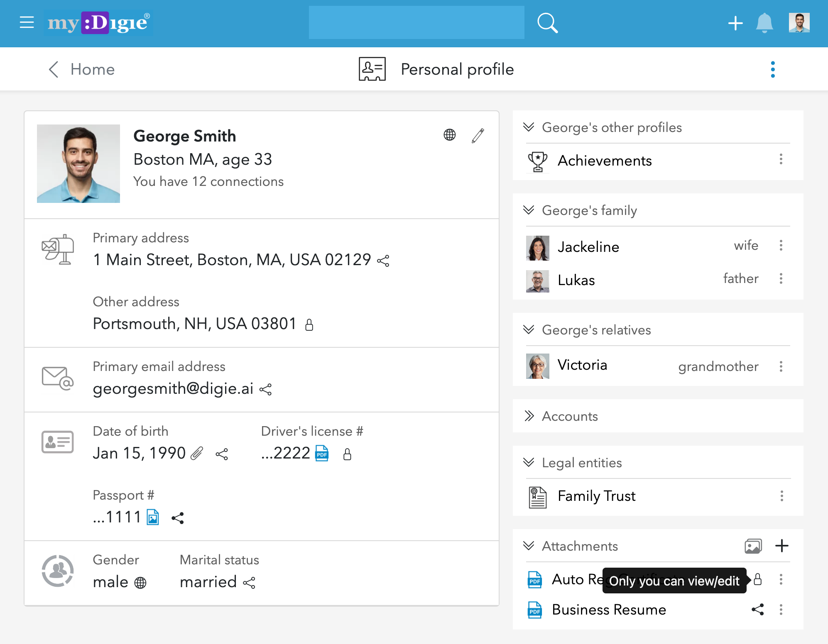Collapse George's family section

point(529,210)
